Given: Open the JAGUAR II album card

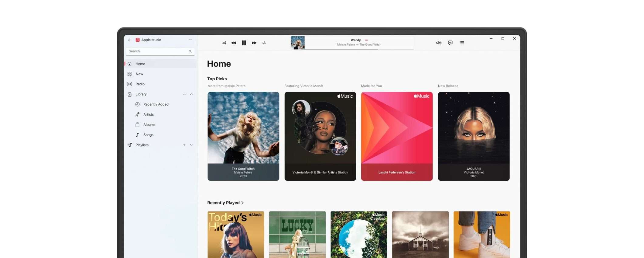Looking at the screenshot, I should (474, 136).
